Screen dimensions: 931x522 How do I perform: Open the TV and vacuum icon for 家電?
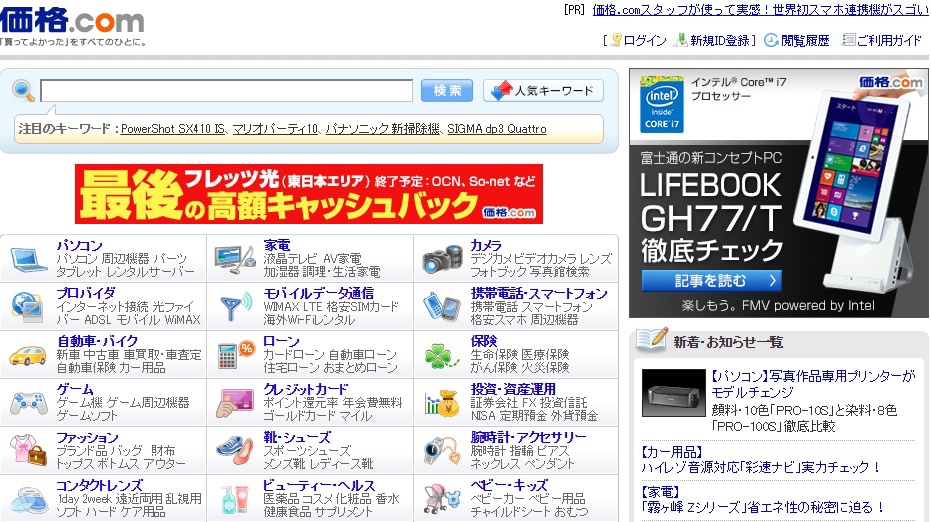[235, 260]
